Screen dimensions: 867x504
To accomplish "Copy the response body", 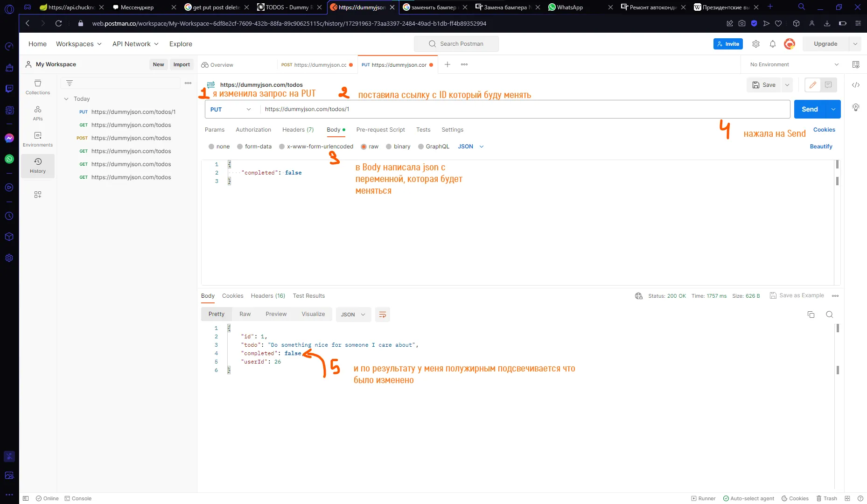I will pyautogui.click(x=811, y=315).
